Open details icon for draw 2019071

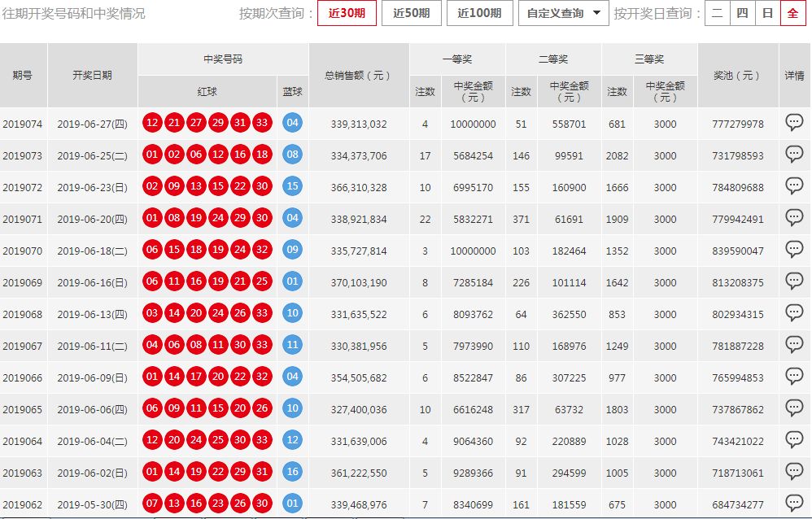(794, 217)
